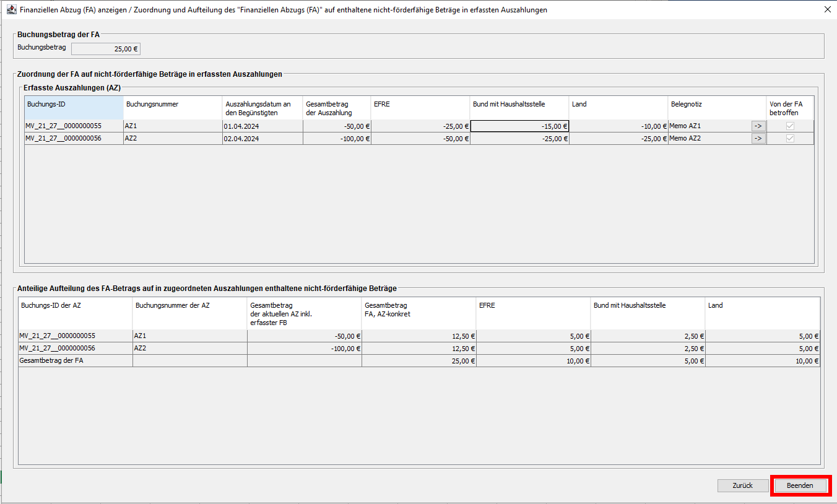Select the Bund cell with -15,00 €

coord(519,126)
